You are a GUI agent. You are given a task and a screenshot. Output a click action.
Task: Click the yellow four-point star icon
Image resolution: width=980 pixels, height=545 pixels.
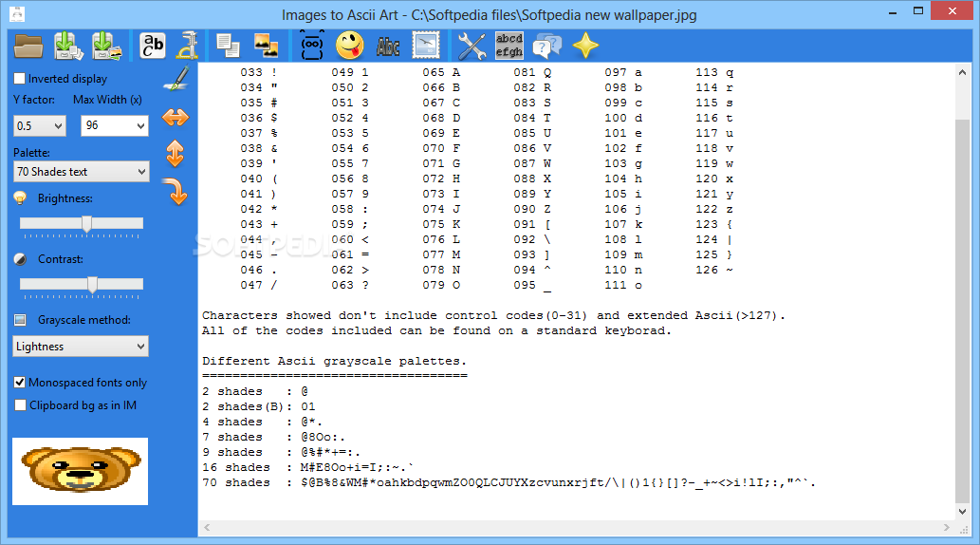tap(585, 46)
